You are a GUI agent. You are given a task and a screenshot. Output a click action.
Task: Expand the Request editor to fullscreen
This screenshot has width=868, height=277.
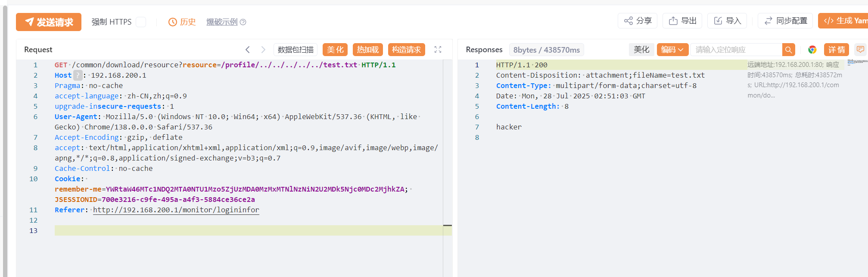point(438,50)
